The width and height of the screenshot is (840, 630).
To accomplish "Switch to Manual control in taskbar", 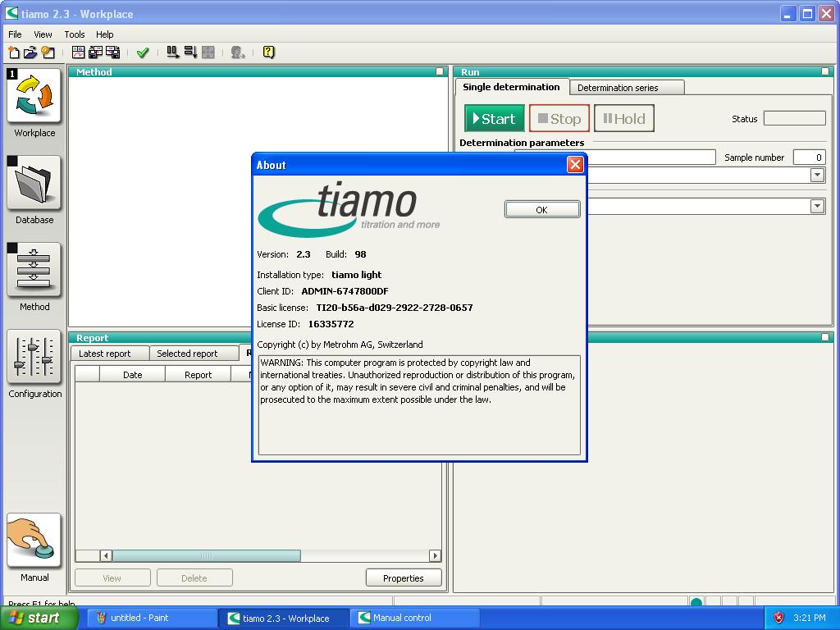I will pyautogui.click(x=415, y=618).
